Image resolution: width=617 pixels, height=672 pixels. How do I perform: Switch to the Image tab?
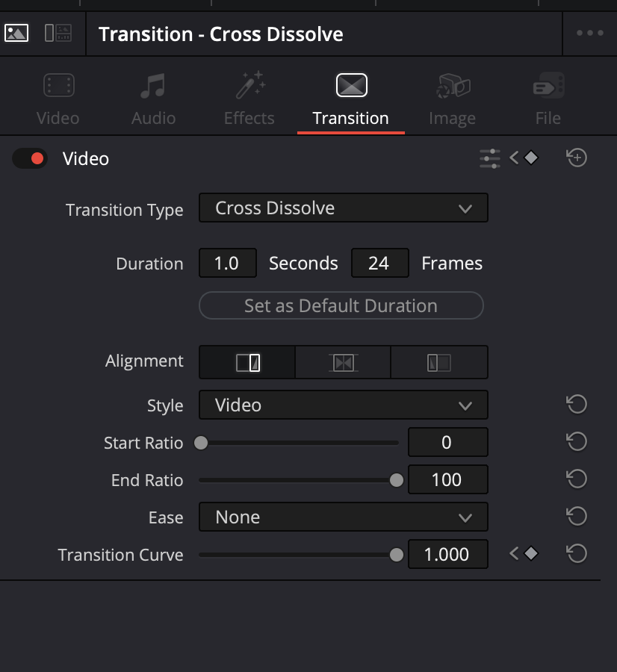click(x=453, y=100)
